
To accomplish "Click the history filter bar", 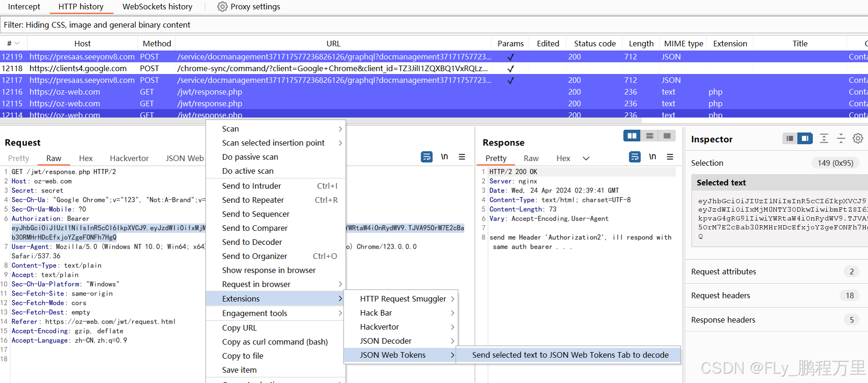I will coord(434,25).
